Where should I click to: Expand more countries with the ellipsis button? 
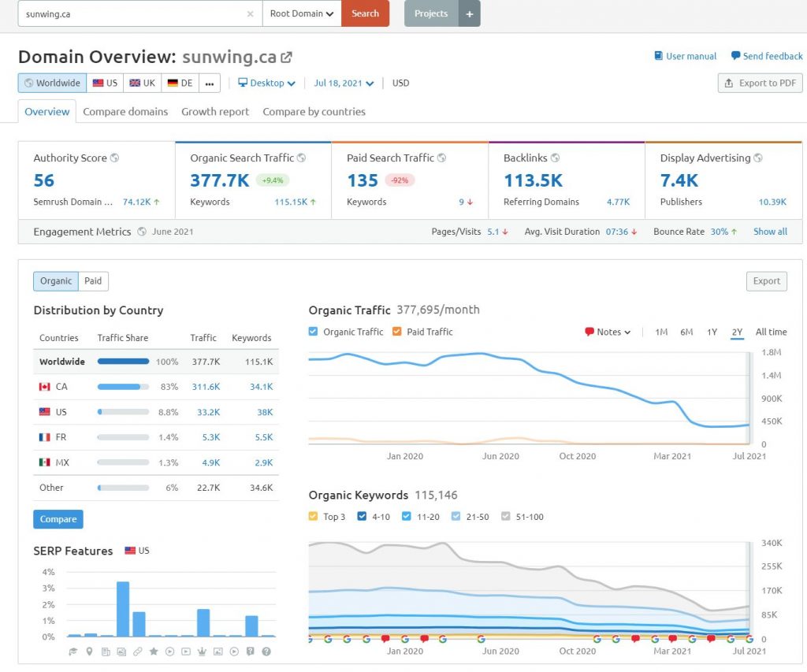click(210, 83)
